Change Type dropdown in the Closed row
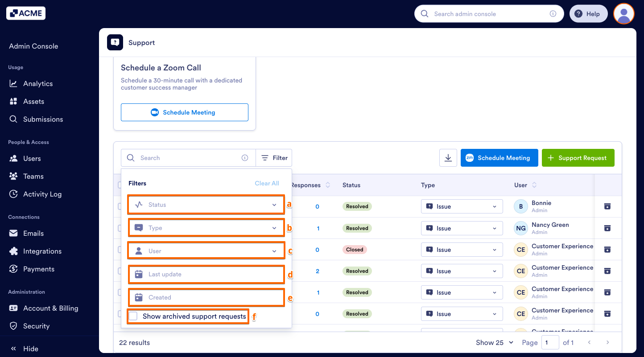 coord(462,250)
